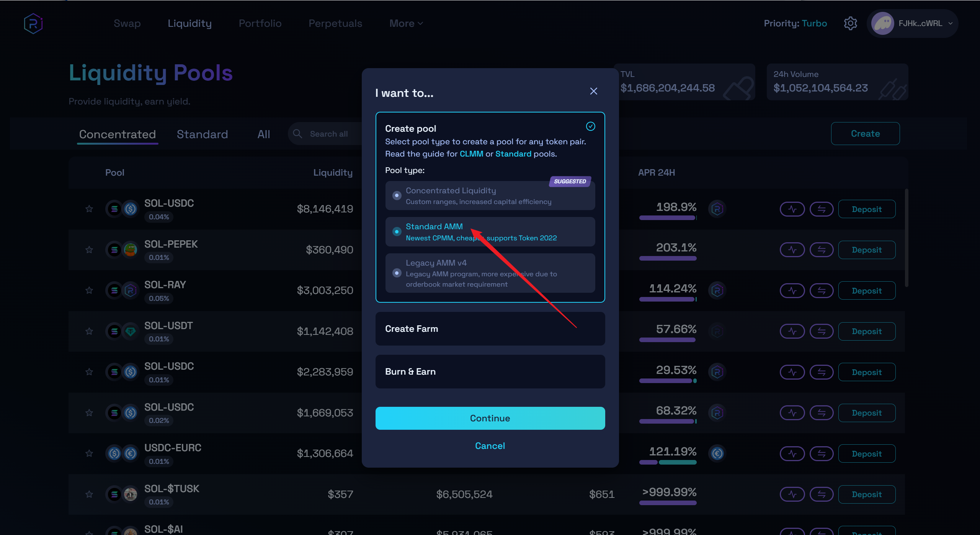Open the CLMM guide link

[x=471, y=154]
